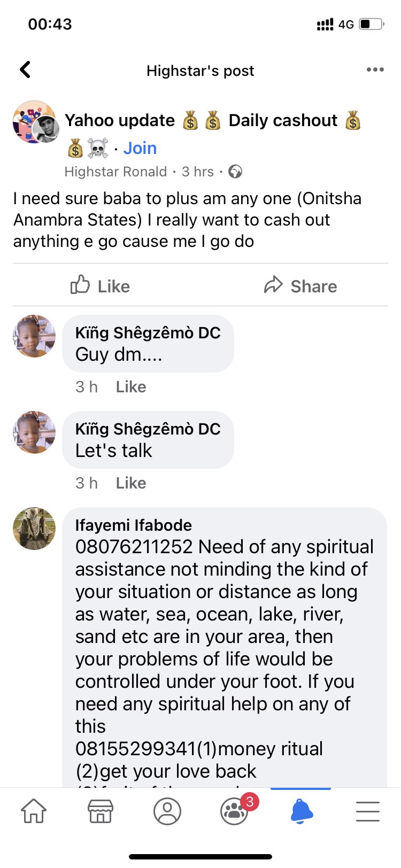Like the "Let's talk" comment

pyautogui.click(x=131, y=483)
